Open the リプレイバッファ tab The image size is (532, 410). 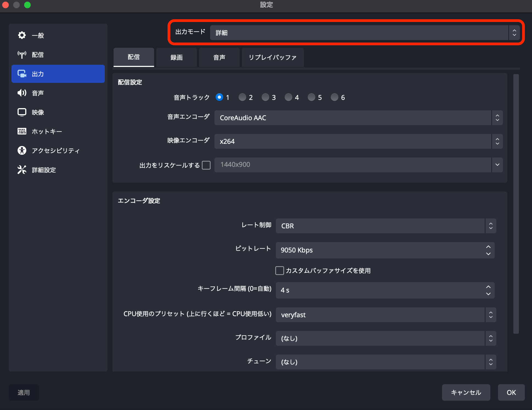tap(273, 57)
